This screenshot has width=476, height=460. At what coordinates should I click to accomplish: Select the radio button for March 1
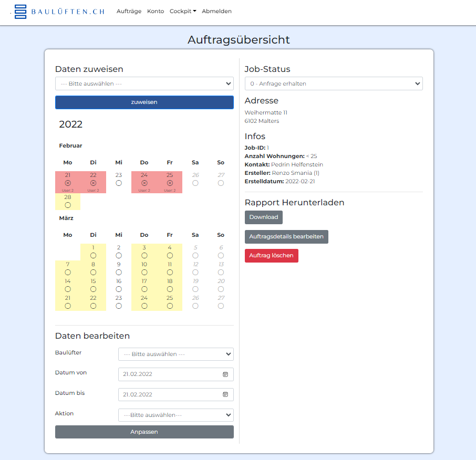point(93,256)
